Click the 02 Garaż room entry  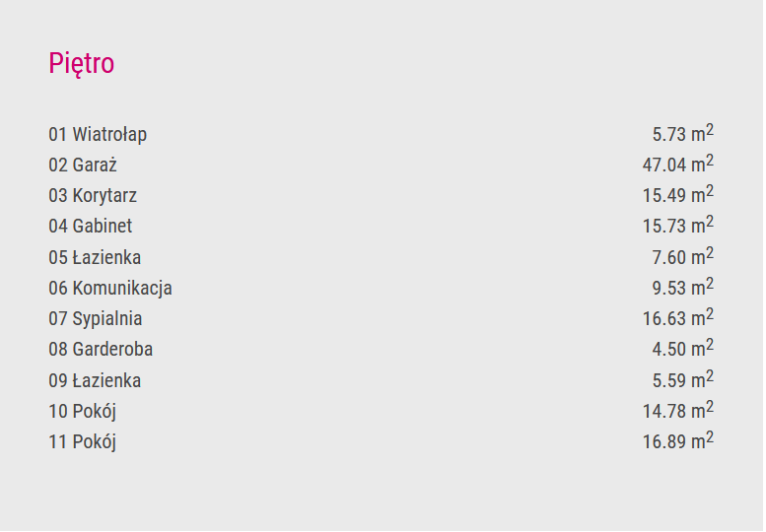tap(83, 165)
